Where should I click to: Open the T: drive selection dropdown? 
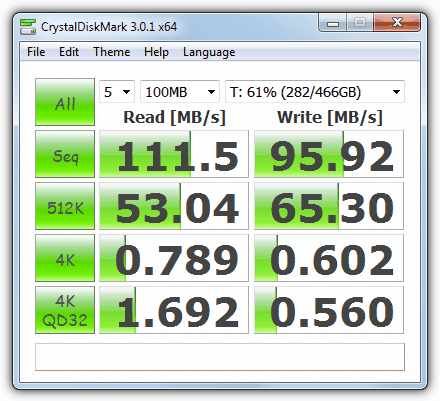tap(315, 92)
